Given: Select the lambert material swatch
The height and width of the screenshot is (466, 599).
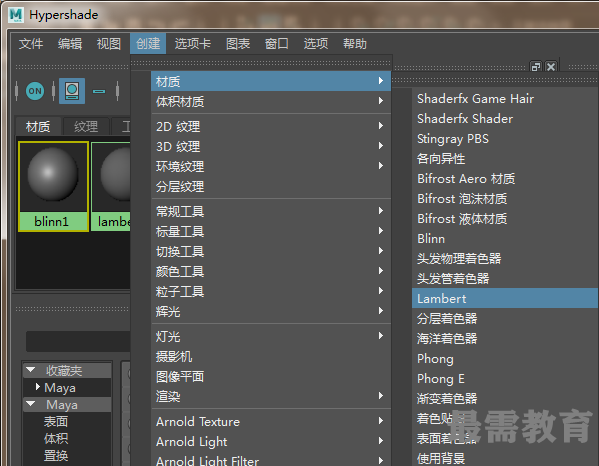Looking at the screenshot, I should (111, 186).
